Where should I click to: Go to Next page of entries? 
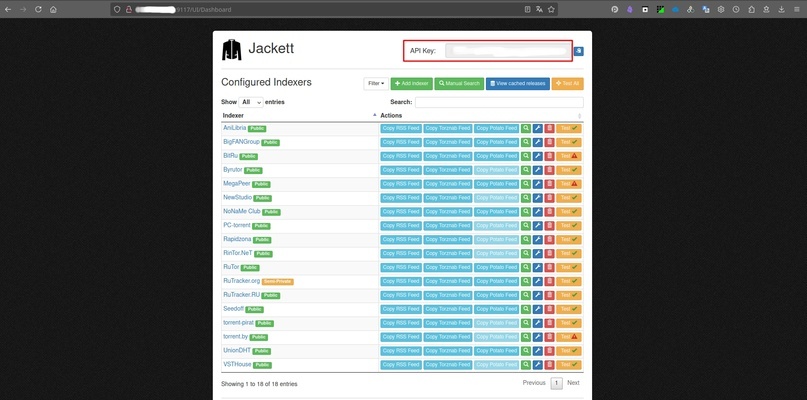point(573,383)
